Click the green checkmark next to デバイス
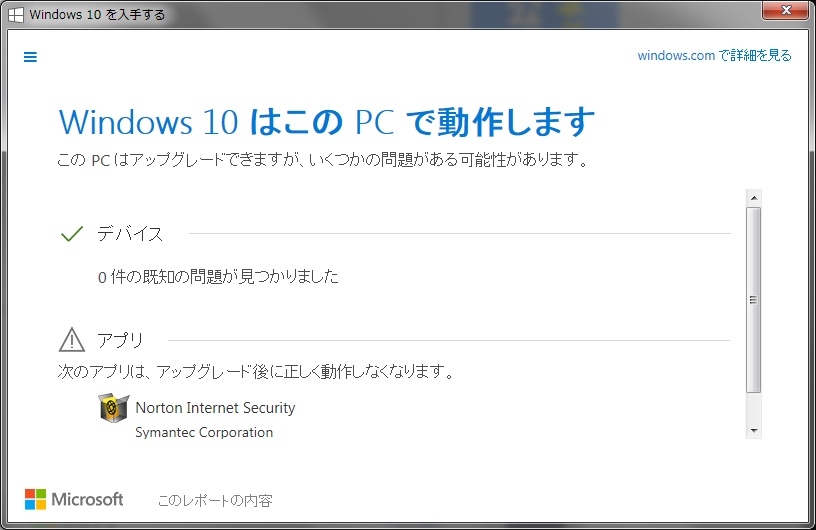The width and height of the screenshot is (816, 530). tap(72, 234)
